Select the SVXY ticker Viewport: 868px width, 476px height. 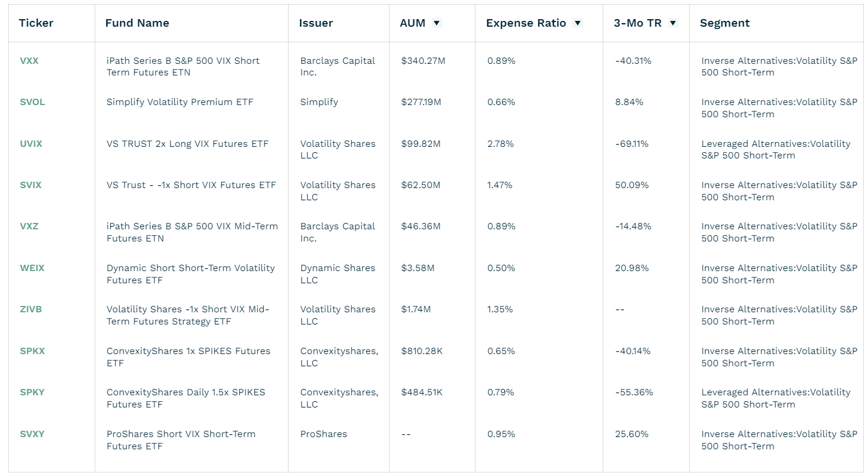click(x=33, y=434)
